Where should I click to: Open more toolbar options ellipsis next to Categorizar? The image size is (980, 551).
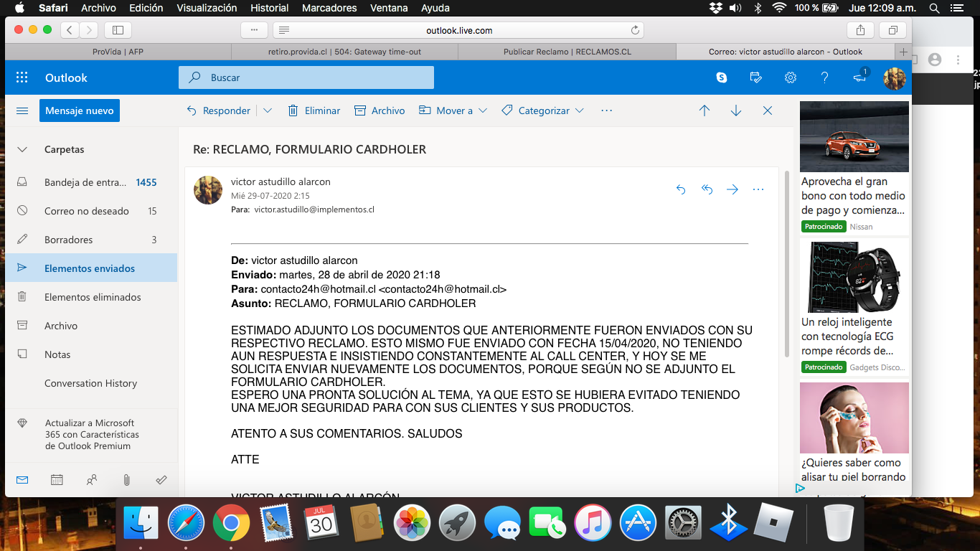coord(607,110)
